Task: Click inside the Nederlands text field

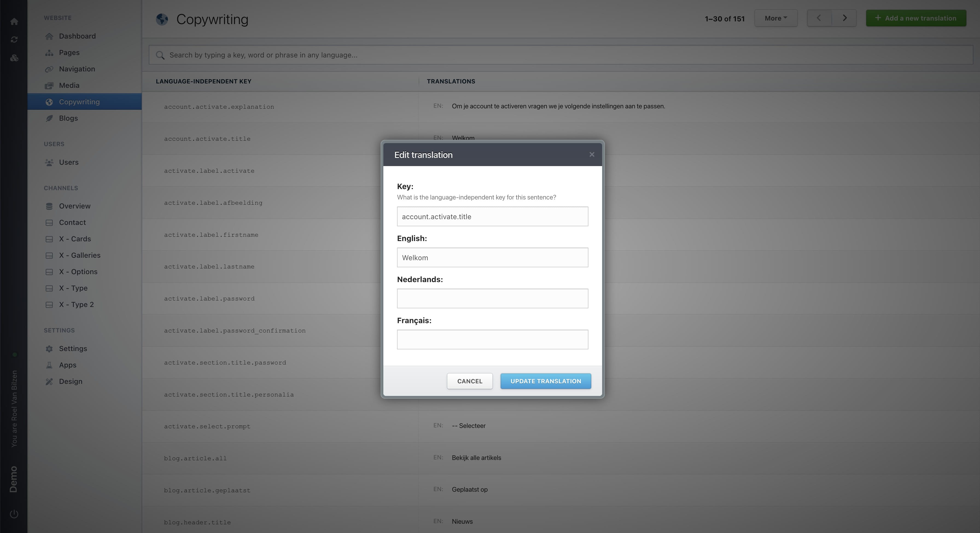Action: point(492,299)
